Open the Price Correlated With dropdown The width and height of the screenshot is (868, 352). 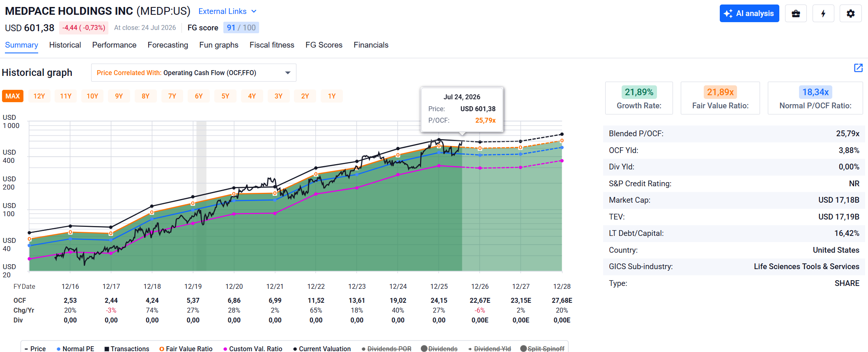coord(193,73)
